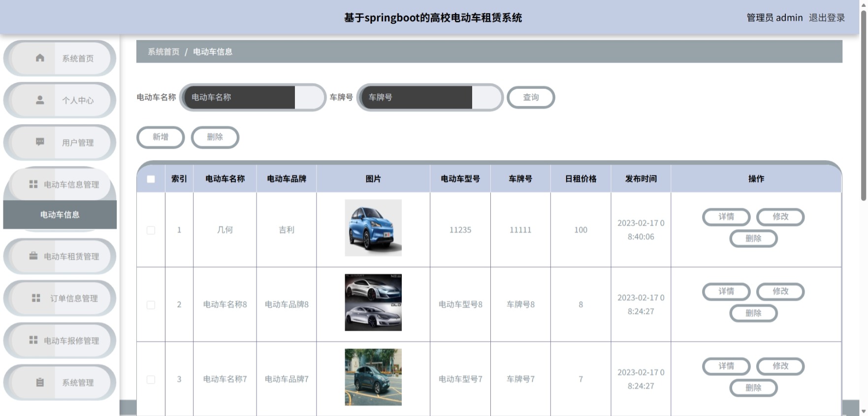868x416 pixels.
Task: Expand 电动车租赁管理 menu group
Action: pos(60,256)
